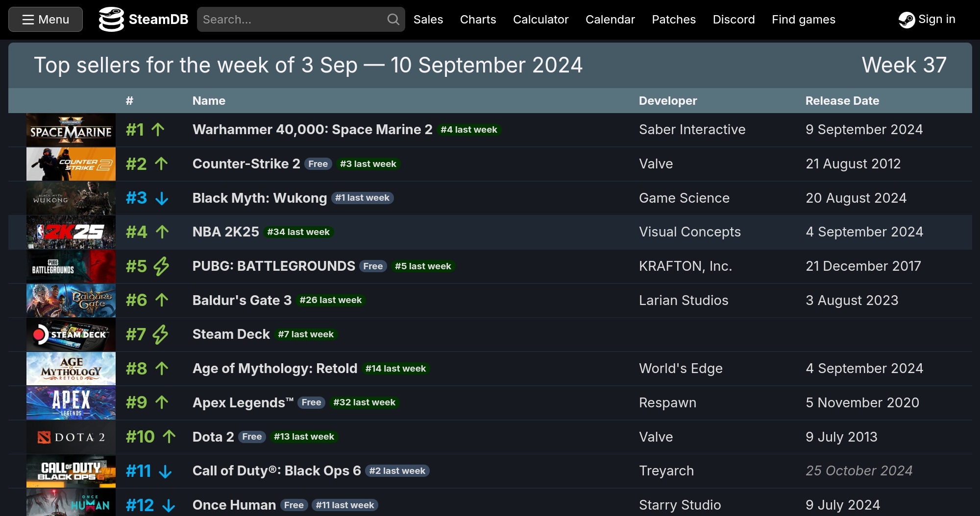980x516 pixels.
Task: Click up arrow beside rank #4
Action: [162, 232]
